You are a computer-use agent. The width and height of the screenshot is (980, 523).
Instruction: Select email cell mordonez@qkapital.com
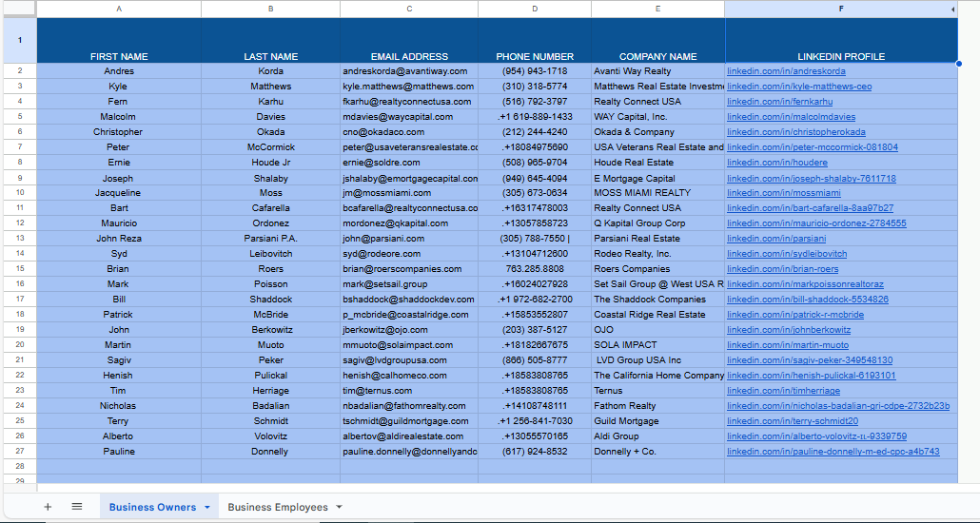[409, 223]
